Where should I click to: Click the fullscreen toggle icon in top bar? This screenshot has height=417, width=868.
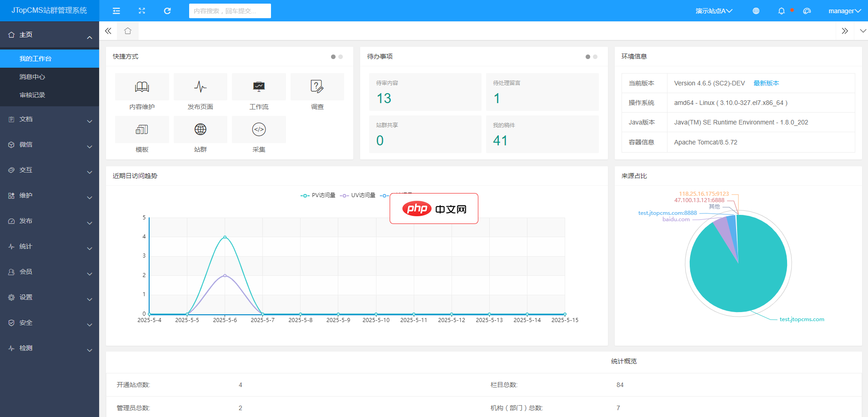point(142,10)
